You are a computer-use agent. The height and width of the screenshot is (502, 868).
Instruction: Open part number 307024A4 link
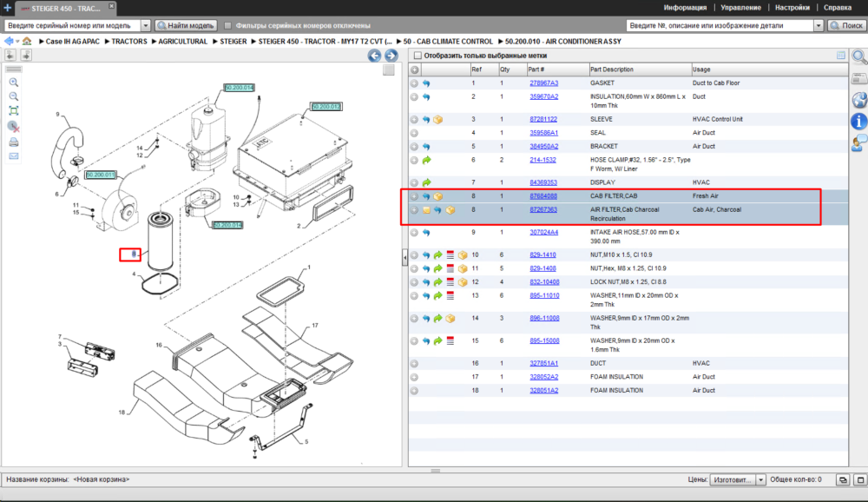click(x=543, y=233)
